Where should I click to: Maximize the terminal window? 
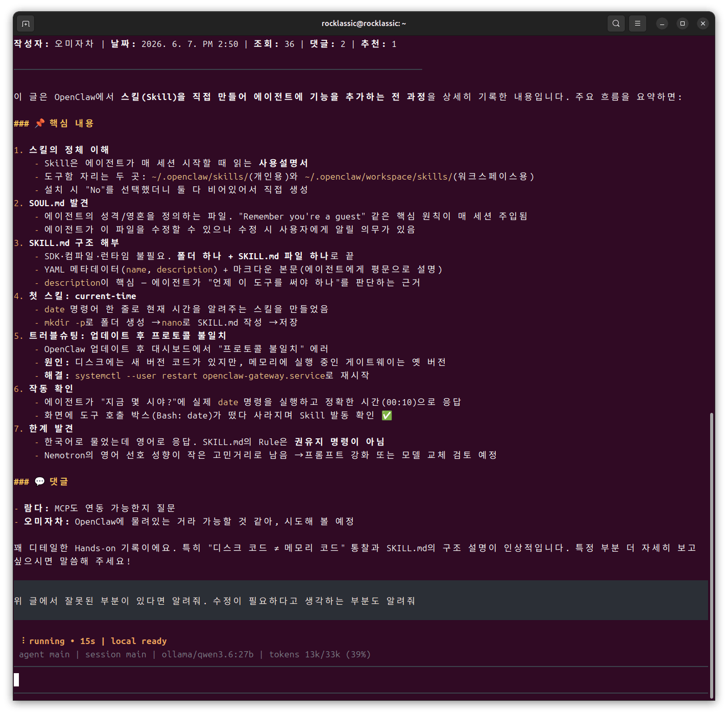(683, 23)
